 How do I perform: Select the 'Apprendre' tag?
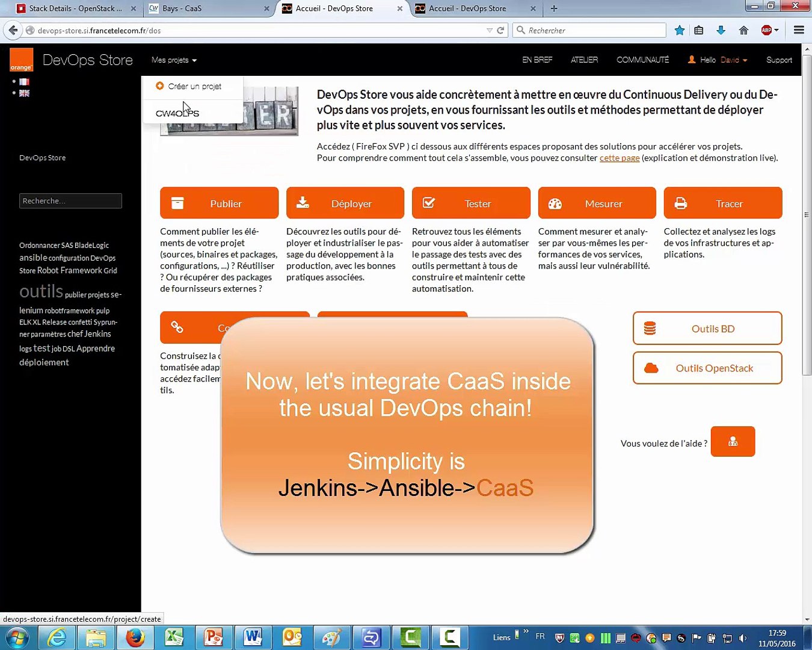96,348
